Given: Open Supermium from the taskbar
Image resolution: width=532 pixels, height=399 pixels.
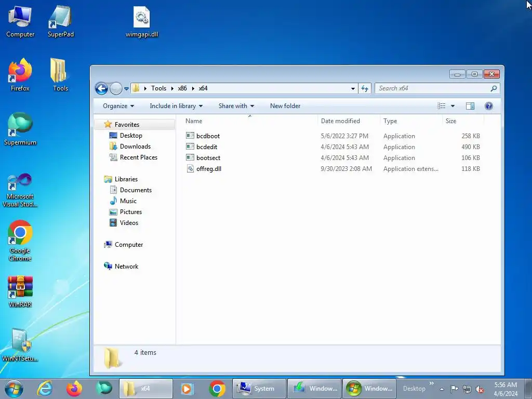Looking at the screenshot, I should pyautogui.click(x=104, y=389).
